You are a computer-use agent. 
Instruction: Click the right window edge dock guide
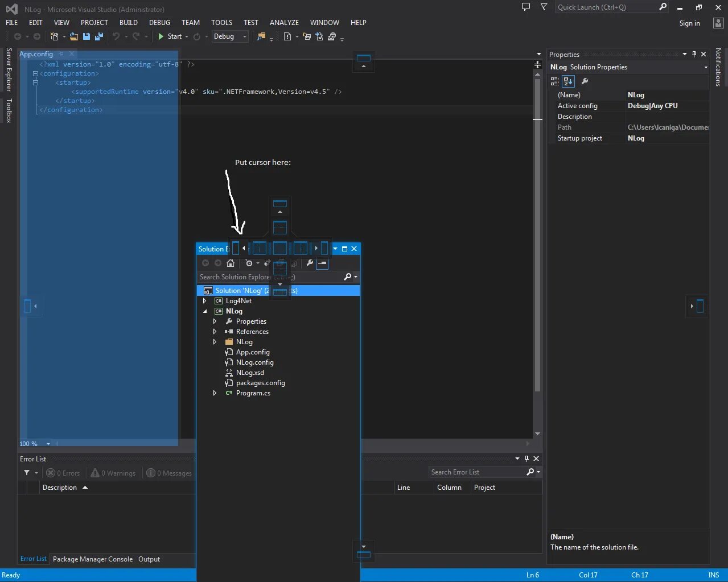point(697,306)
